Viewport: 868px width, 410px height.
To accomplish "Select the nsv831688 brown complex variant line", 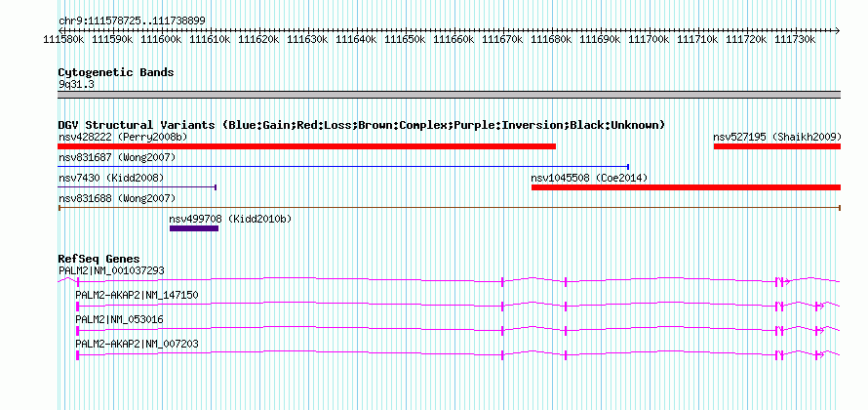I will coord(449,208).
